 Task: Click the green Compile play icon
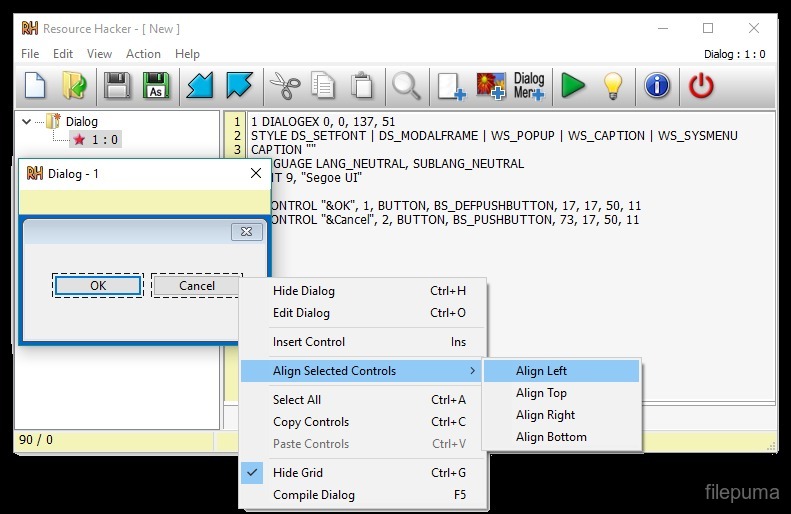pos(573,86)
